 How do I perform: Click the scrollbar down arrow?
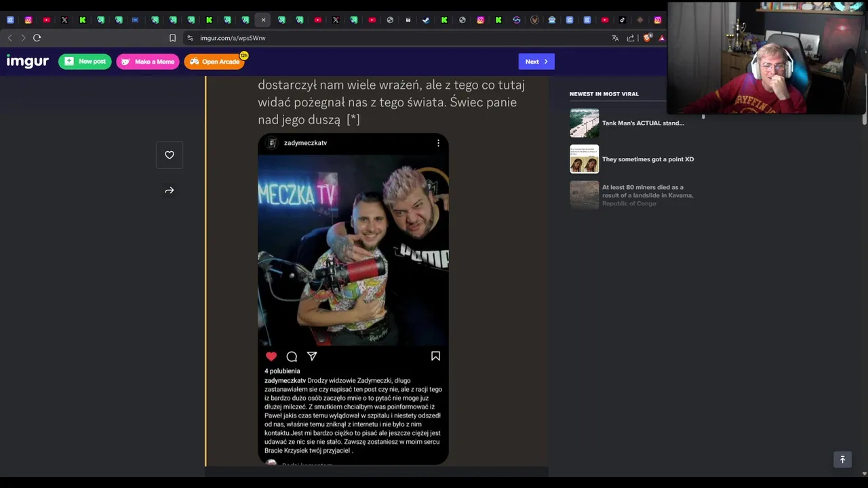864,474
